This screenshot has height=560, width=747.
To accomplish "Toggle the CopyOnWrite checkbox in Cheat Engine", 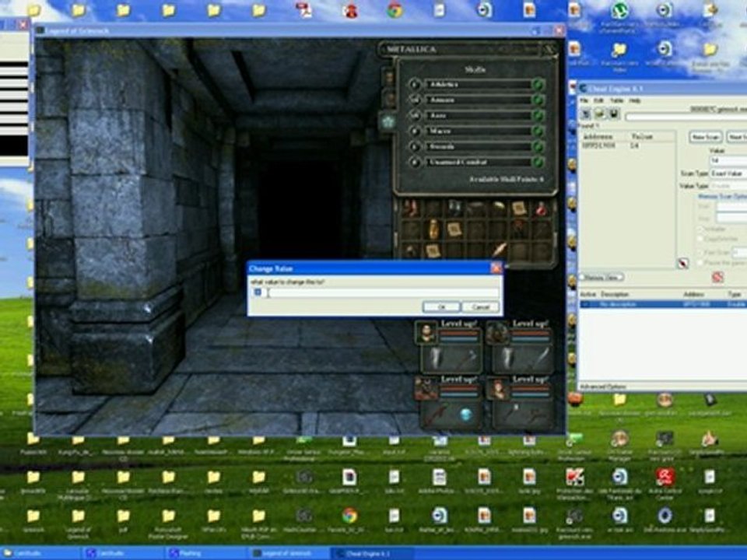I will point(701,239).
